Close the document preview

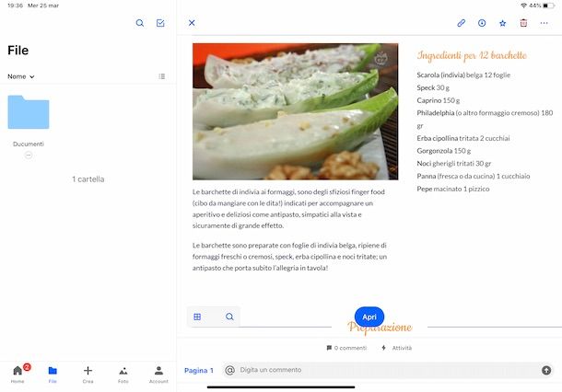pyautogui.click(x=192, y=23)
